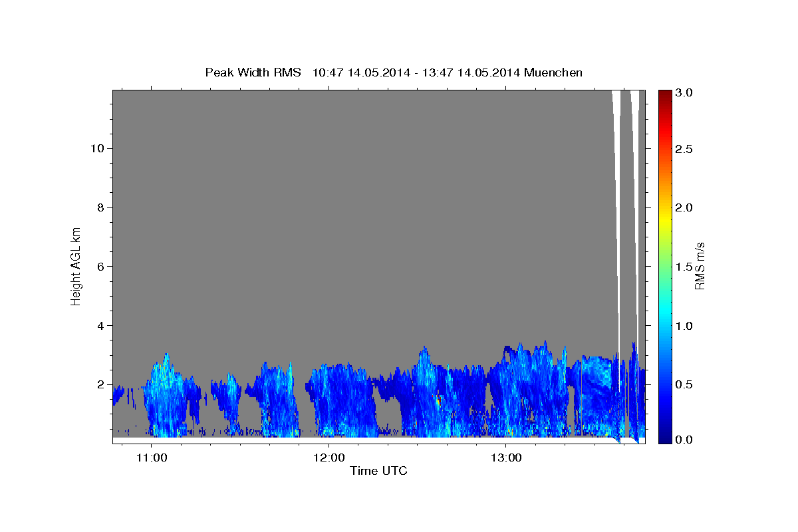
Task: Click the colorbar value 3.0
Action: point(684,93)
